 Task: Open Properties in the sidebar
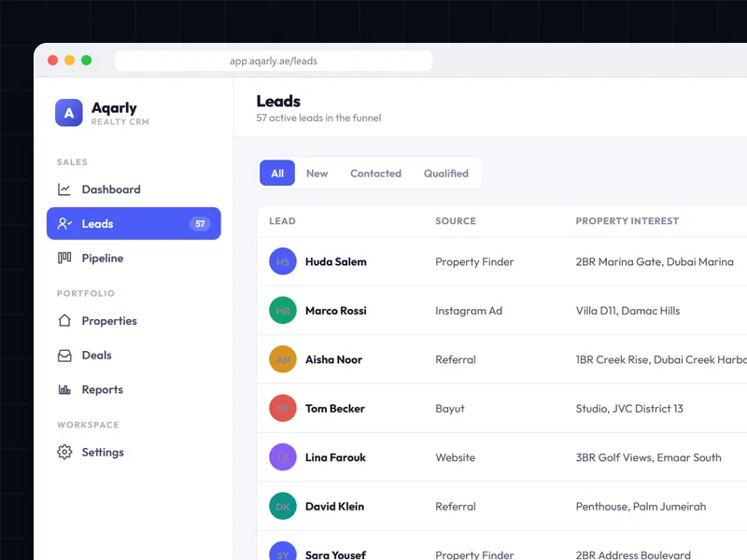pos(134,320)
